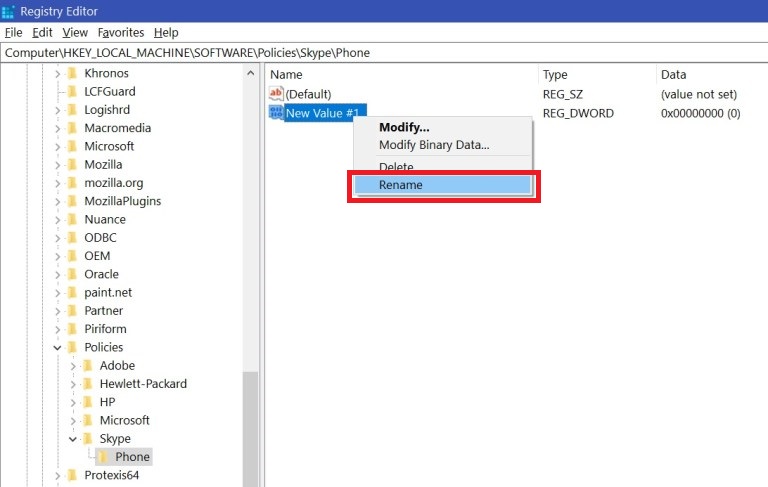768x487 pixels.
Task: Click the 0x00000000 (0) data cell
Action: [x=700, y=113]
